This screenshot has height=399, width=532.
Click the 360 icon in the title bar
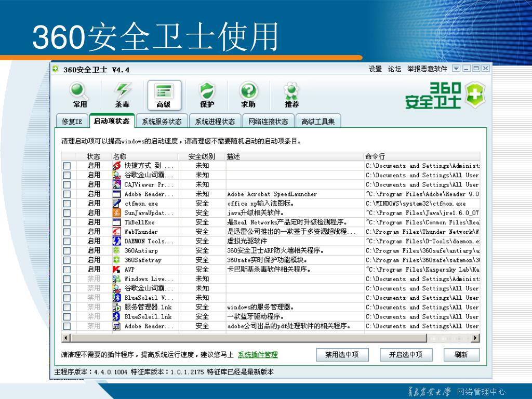(x=55, y=69)
